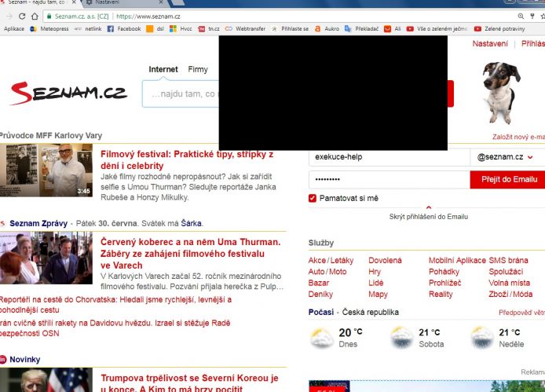Open Aukro bookmark
Screen dimensions: 545x392
tap(327, 29)
